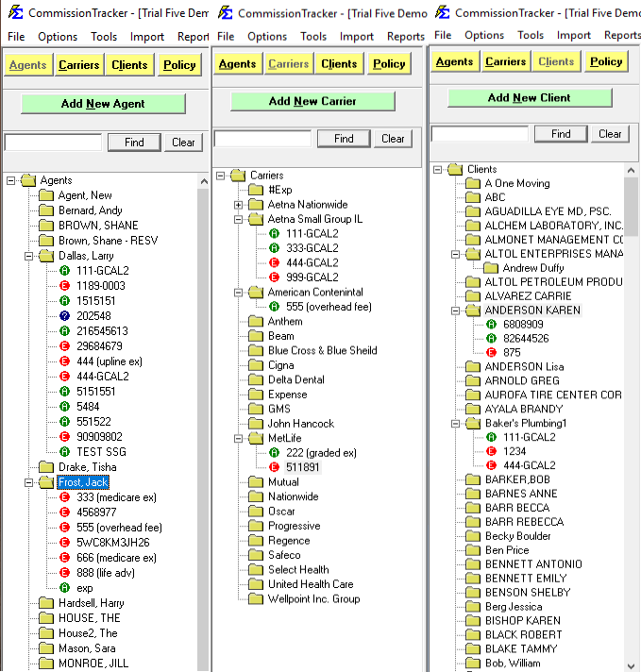Click folder icon for Wellpoint Inc. Group
641x672 pixels.
click(x=256, y=598)
